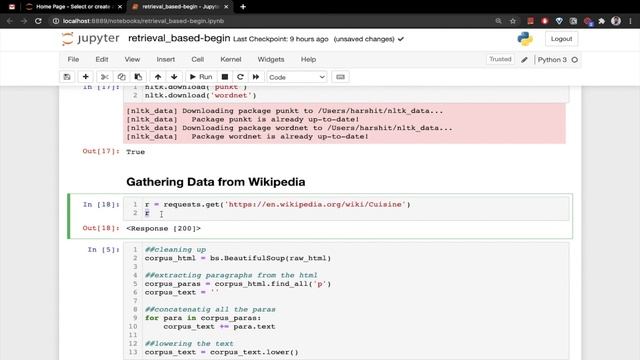
Task: Click the Gathering Data from Wikipedia heading
Action: [216, 182]
